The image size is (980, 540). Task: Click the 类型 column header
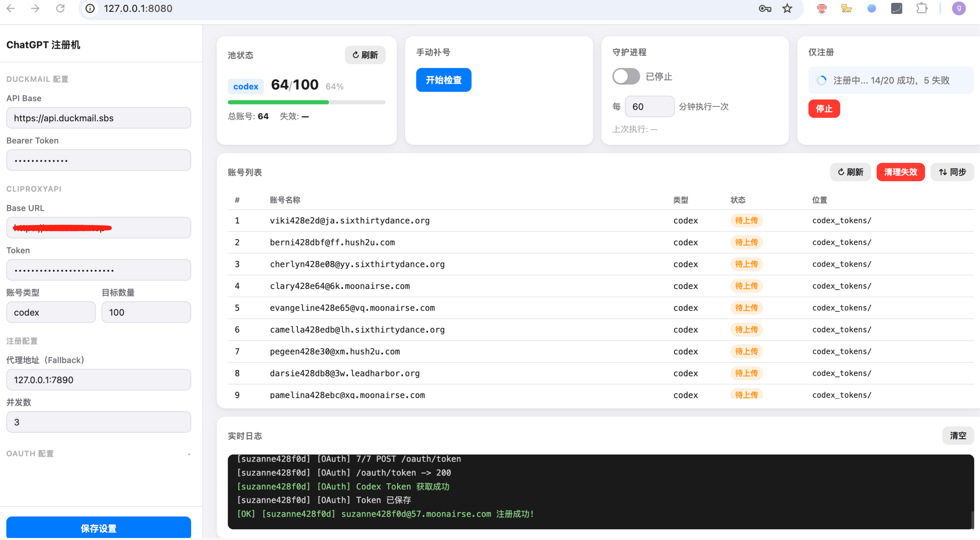pos(680,200)
